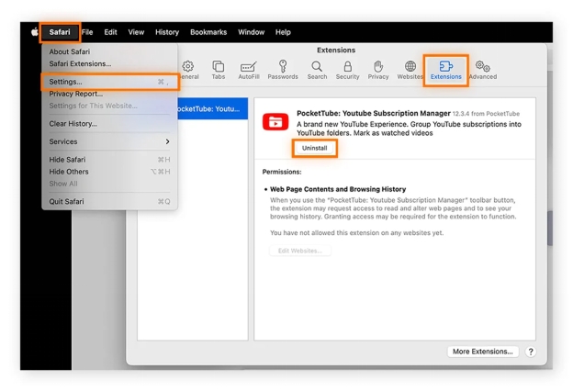This screenshot has height=392, width=573.
Task: Open the Extensions settings pane
Action: pyautogui.click(x=446, y=70)
